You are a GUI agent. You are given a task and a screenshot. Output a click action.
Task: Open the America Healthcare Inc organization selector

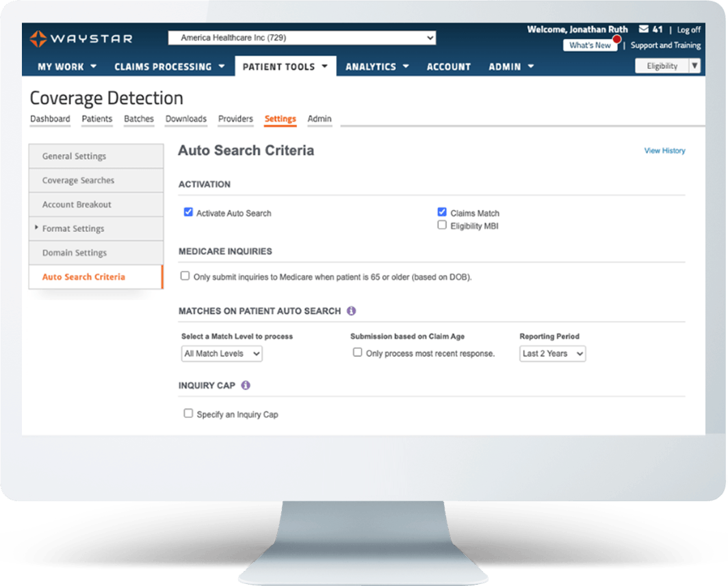point(302,38)
